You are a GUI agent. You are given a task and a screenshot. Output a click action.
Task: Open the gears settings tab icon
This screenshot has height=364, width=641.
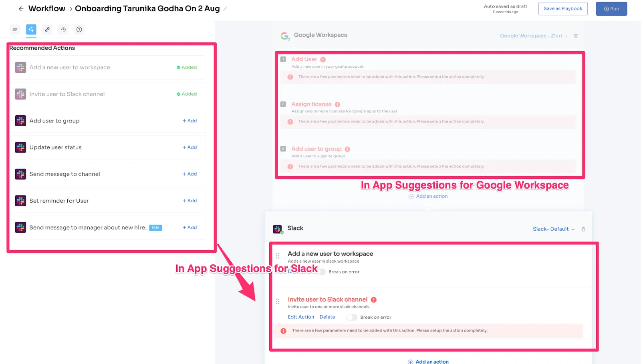tap(47, 29)
